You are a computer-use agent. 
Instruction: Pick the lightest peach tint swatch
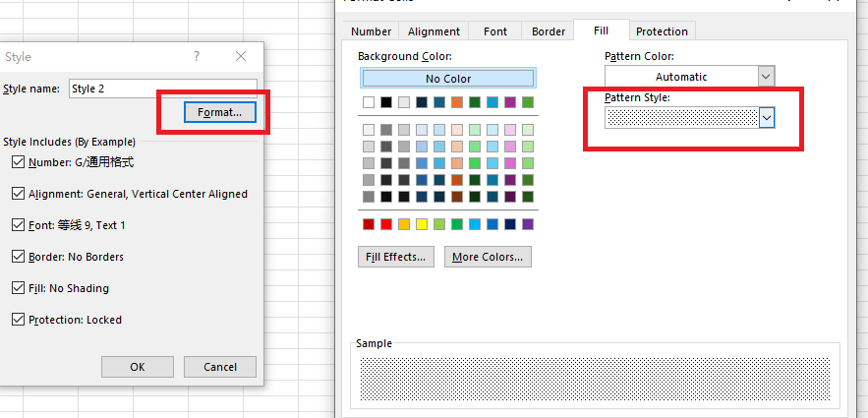point(457,130)
